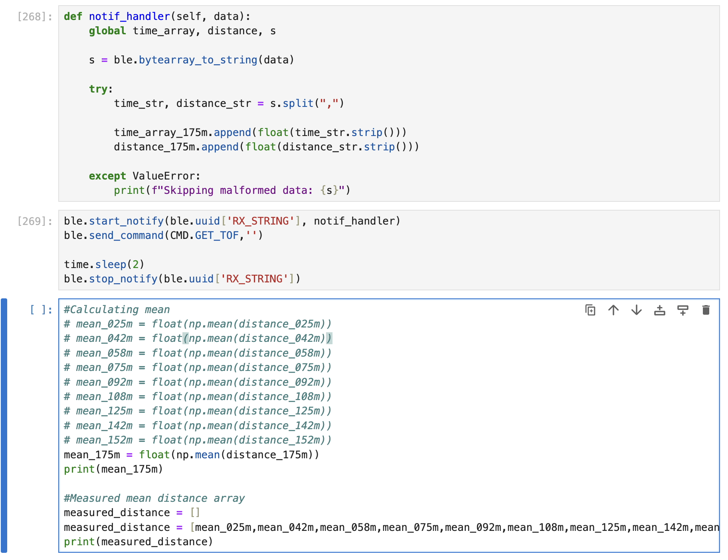The image size is (728, 560).
Task: Click the ble.stop_notify line
Action: pos(182,279)
